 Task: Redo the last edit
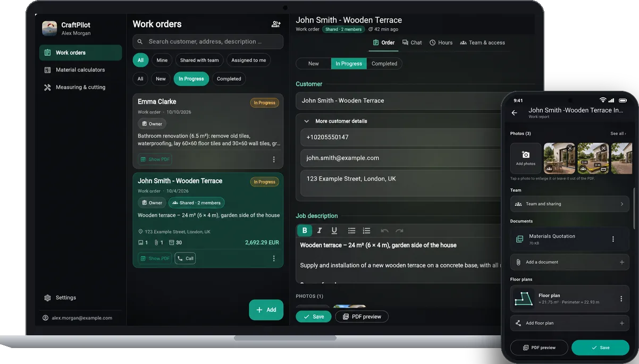pos(399,231)
